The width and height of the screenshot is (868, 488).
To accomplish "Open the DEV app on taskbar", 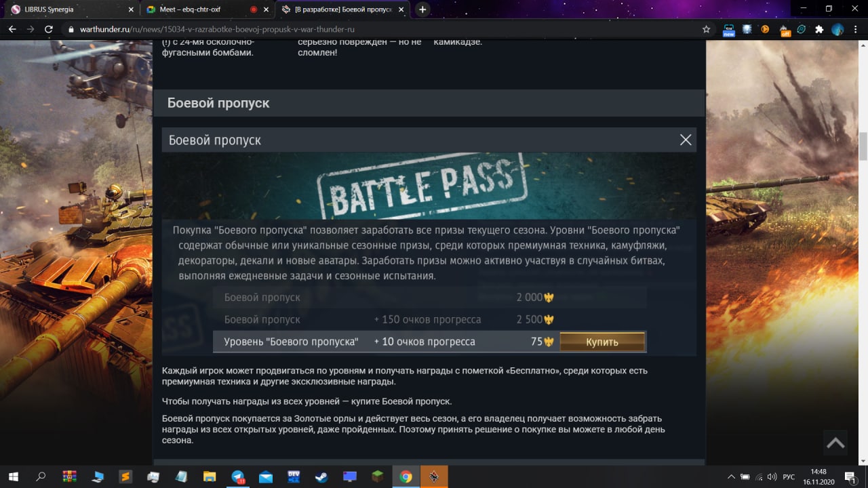I will pos(294,476).
